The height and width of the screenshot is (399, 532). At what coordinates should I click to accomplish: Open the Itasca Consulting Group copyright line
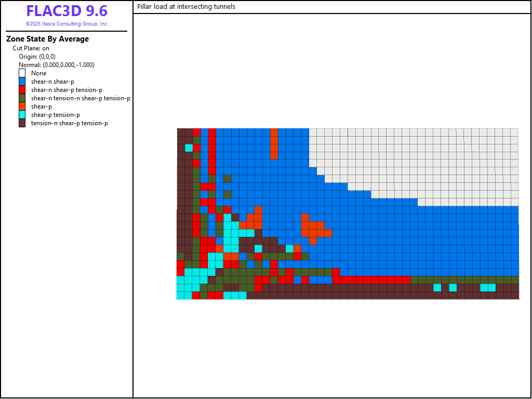[66, 24]
